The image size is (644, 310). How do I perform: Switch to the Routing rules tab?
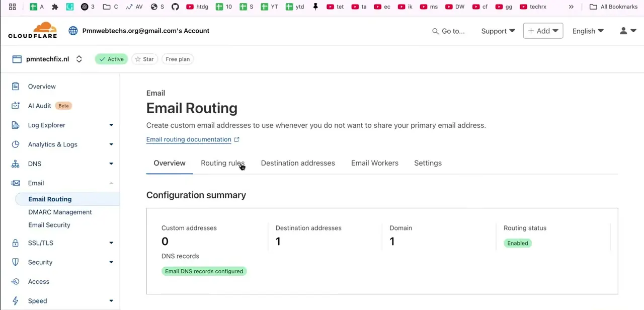click(x=222, y=163)
